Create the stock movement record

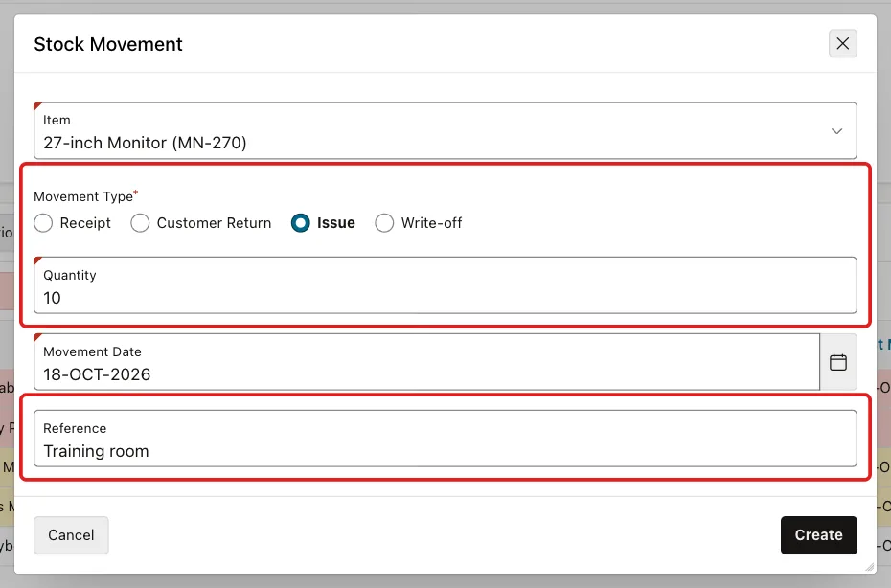point(818,535)
